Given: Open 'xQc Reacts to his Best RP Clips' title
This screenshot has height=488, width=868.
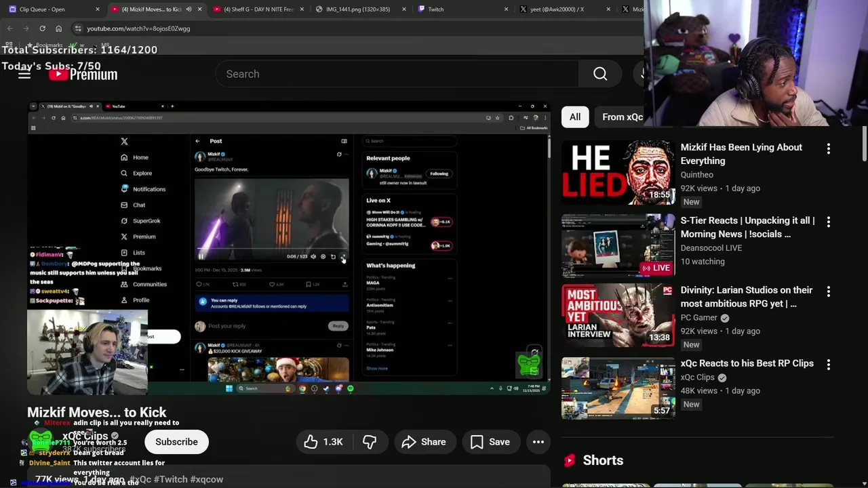Looking at the screenshot, I should click(747, 363).
